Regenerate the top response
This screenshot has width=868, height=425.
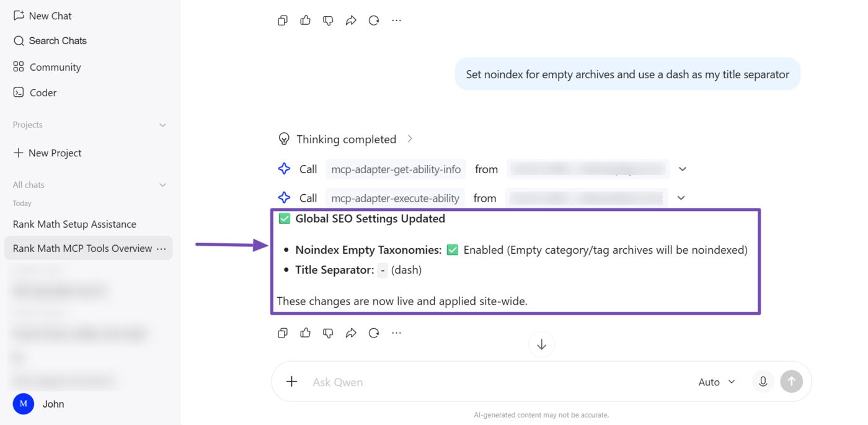pos(374,20)
